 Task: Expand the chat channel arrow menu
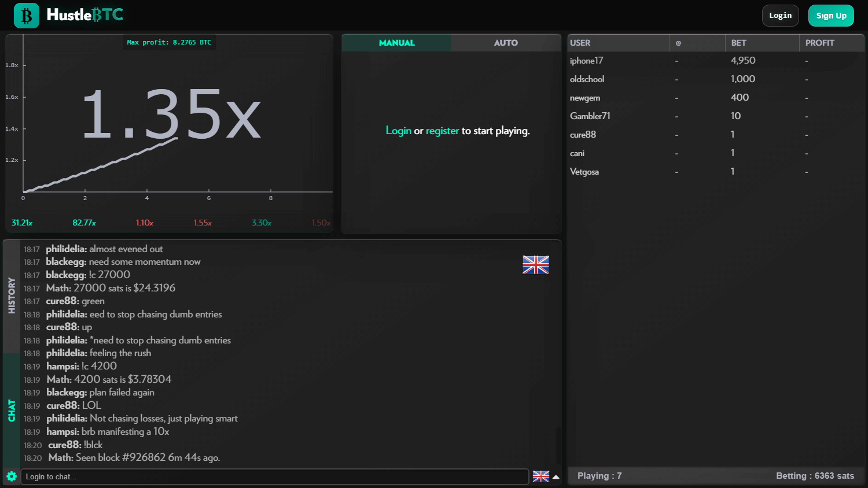pyautogui.click(x=556, y=477)
